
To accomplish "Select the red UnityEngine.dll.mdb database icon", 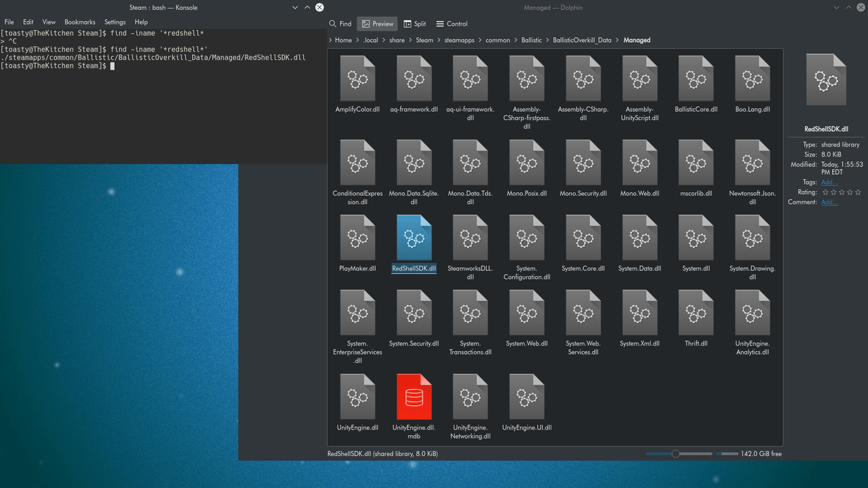I will [414, 396].
